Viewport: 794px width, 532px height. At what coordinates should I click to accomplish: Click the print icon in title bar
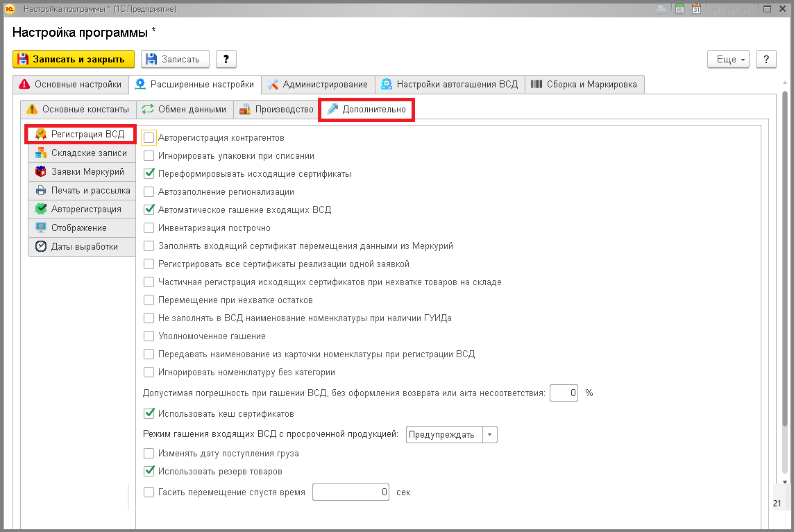click(661, 9)
